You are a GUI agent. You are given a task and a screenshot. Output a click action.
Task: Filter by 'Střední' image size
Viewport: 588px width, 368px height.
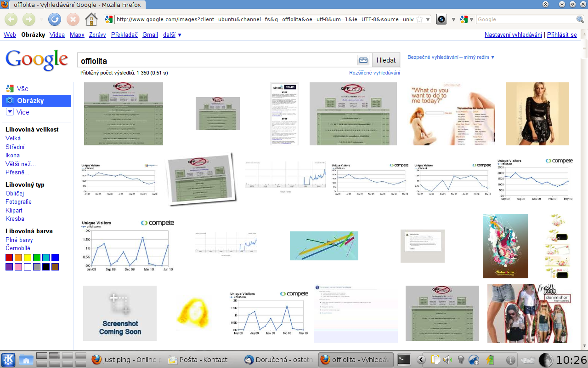[x=15, y=147]
